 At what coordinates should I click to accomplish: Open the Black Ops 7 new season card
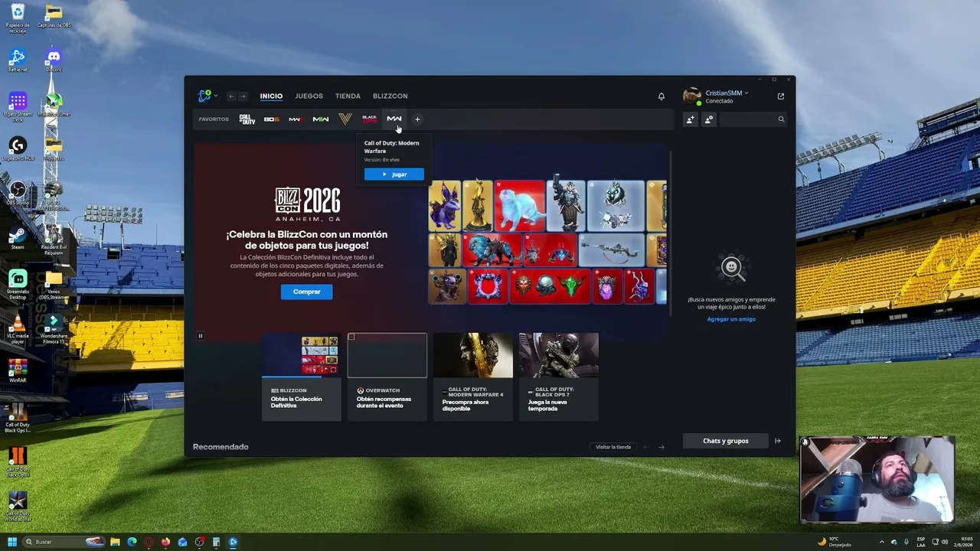coord(559,377)
